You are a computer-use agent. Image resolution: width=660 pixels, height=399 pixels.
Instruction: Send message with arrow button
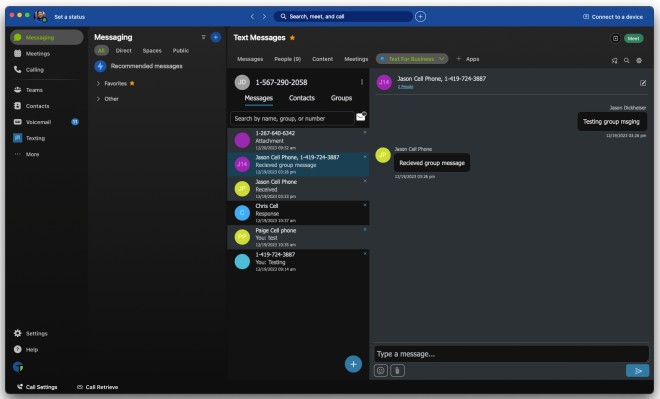click(638, 371)
